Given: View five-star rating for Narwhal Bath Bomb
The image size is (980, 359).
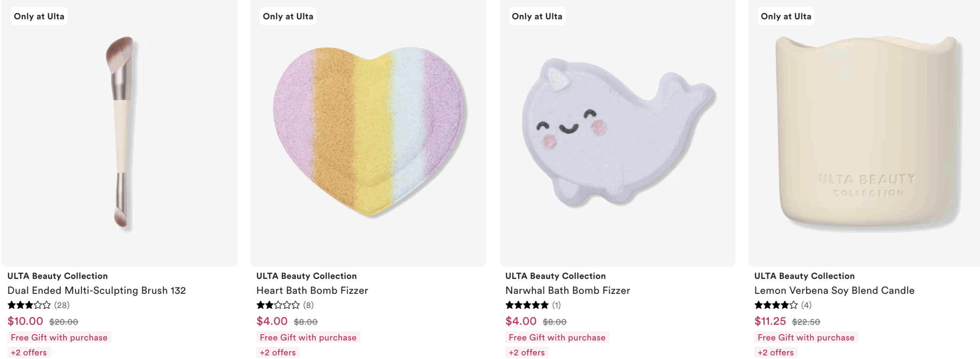Looking at the screenshot, I should pos(527,305).
